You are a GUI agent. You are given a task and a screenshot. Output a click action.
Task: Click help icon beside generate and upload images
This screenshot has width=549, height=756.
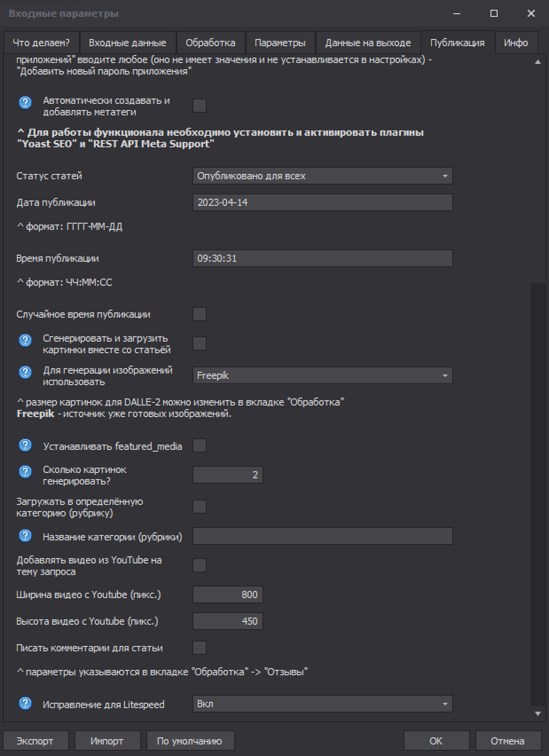coord(25,340)
